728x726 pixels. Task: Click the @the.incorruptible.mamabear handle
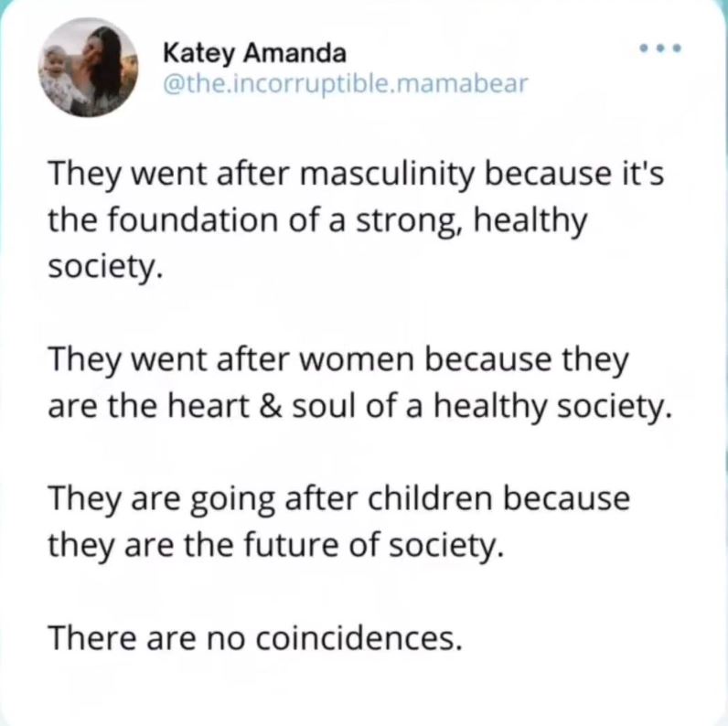[x=346, y=84]
